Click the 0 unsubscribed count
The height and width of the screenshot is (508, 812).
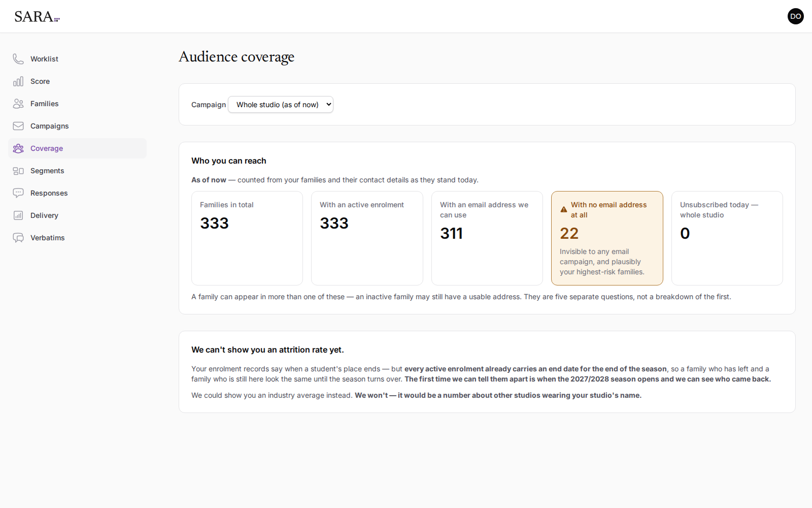point(685,233)
